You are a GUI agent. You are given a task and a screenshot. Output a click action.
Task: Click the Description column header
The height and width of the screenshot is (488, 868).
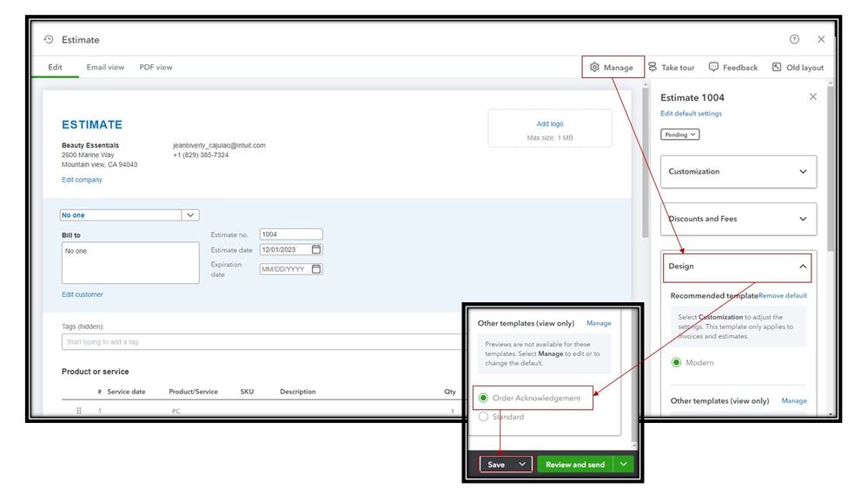[298, 391]
